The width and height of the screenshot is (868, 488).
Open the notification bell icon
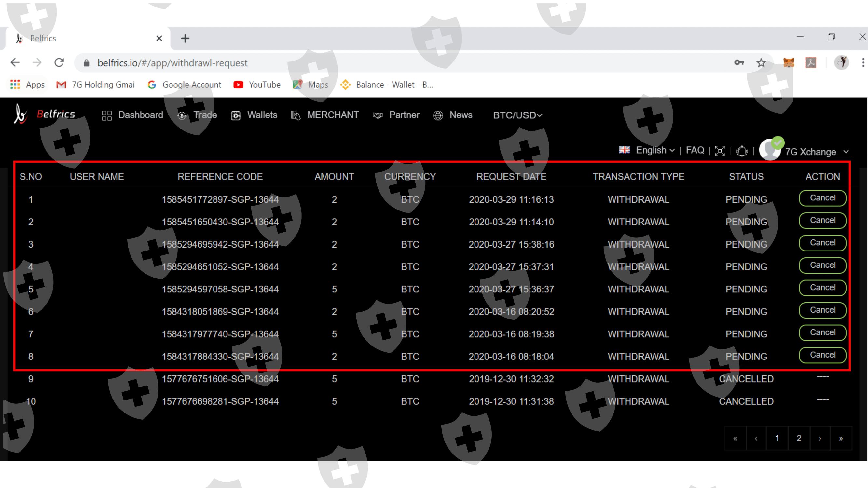point(741,151)
